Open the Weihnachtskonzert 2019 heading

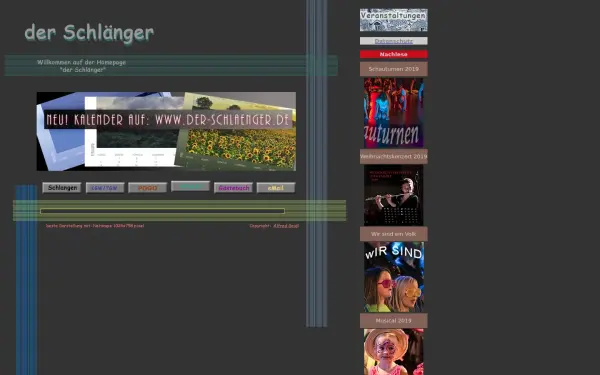pyautogui.click(x=393, y=157)
